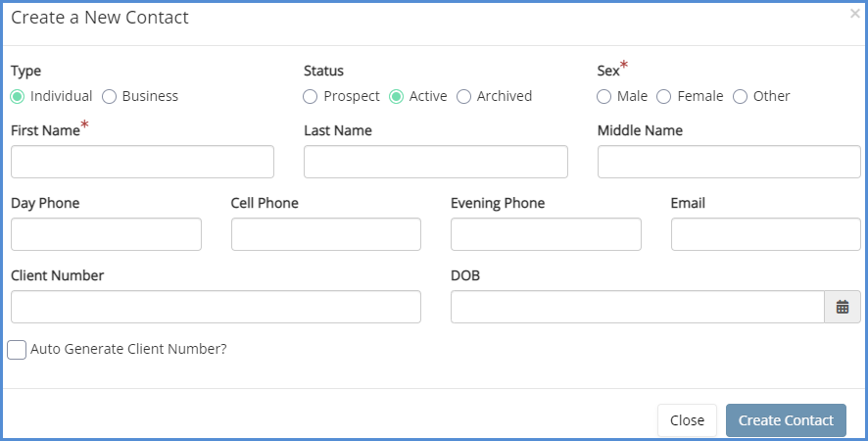This screenshot has width=868, height=441.
Task: Click the Email input box
Action: coord(765,234)
